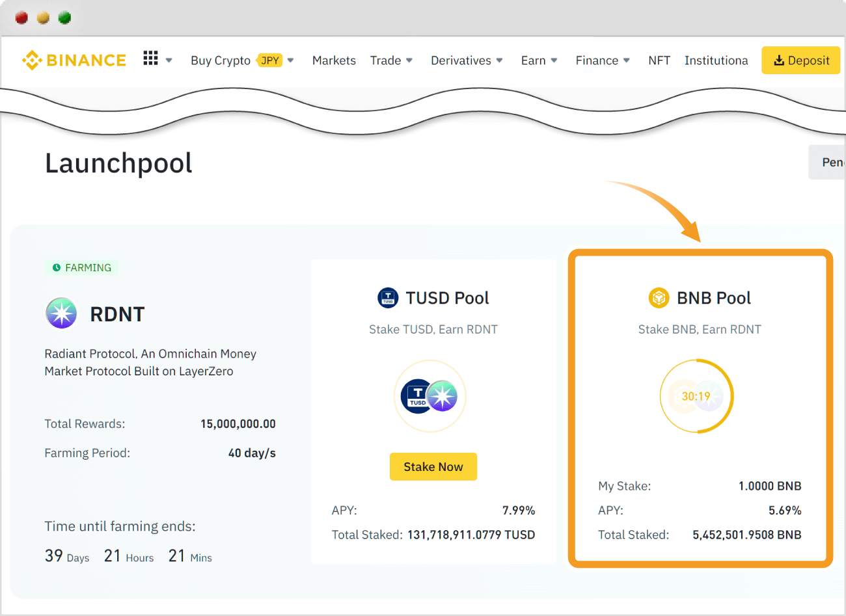Screen dimensions: 846x616
Task: Expand the Earn dropdown arrow
Action: (x=554, y=60)
